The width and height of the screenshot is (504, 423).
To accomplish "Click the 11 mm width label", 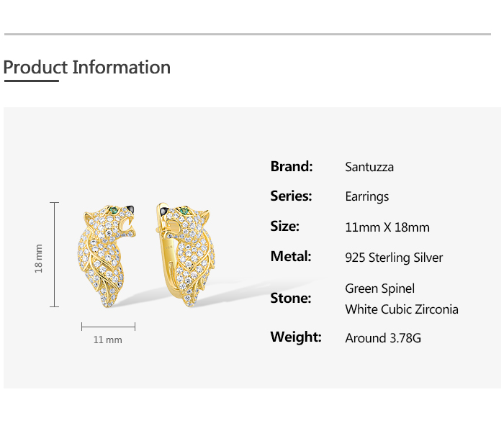I will [107, 340].
